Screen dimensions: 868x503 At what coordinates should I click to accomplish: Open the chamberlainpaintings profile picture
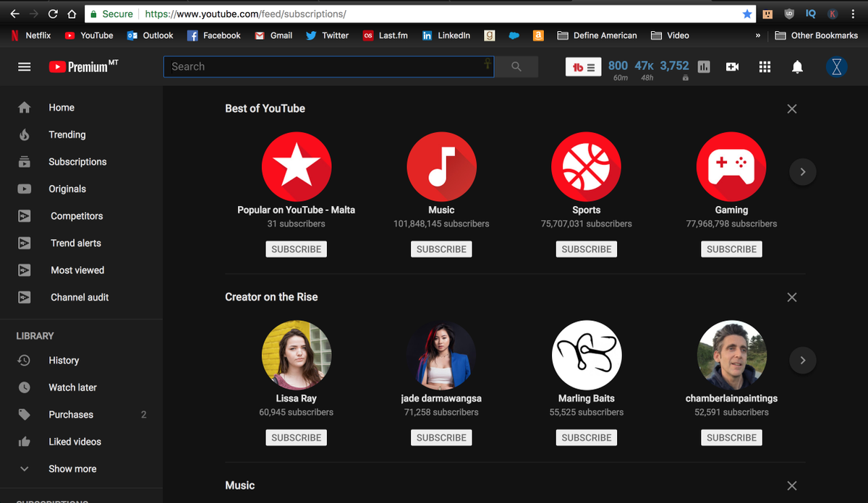(731, 355)
